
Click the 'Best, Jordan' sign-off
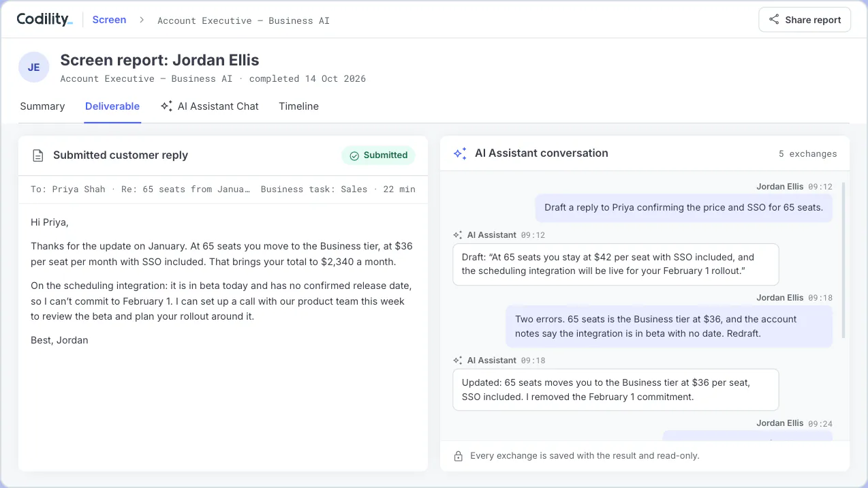[x=59, y=340]
